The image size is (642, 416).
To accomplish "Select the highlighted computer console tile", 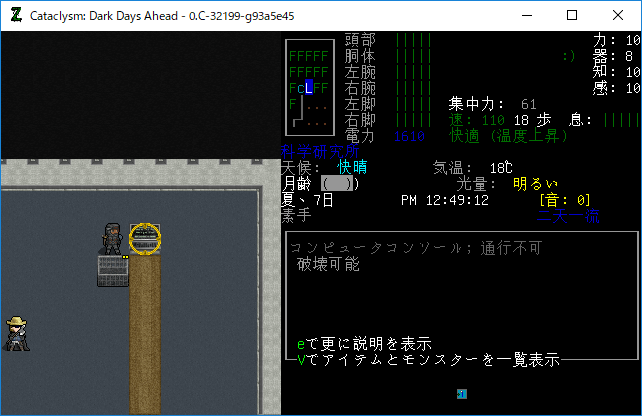I will coord(145,238).
